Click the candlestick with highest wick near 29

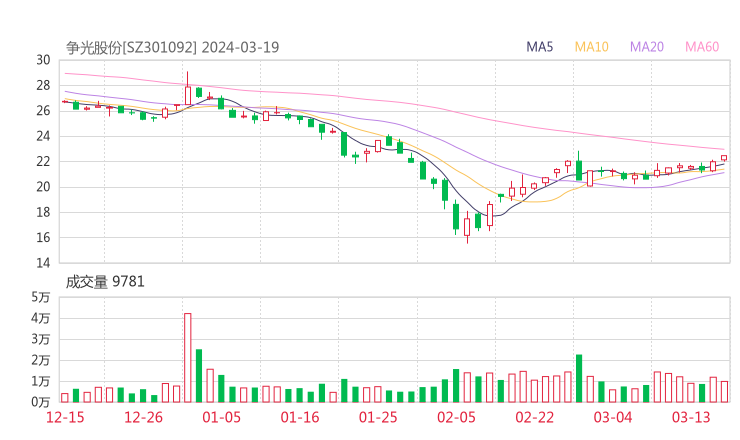coord(187,88)
